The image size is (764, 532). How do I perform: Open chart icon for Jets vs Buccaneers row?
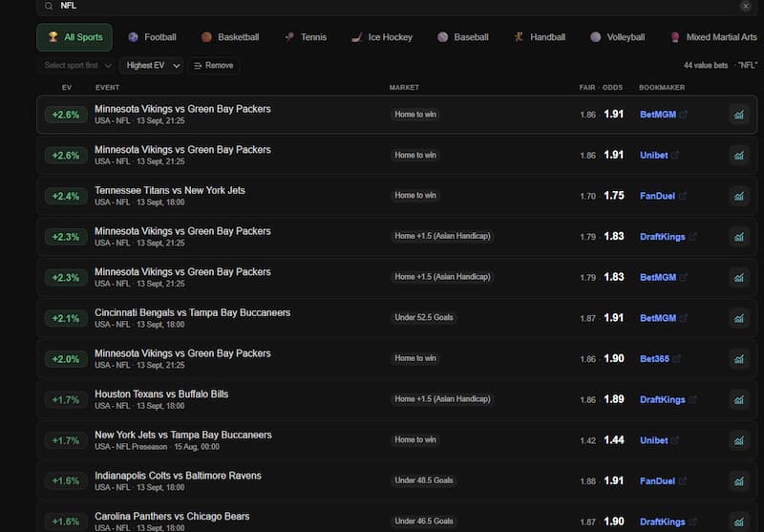click(x=738, y=440)
